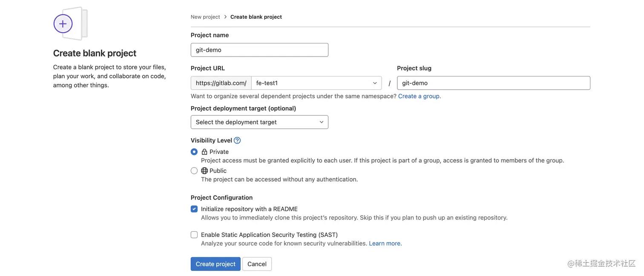Click the Cancel button
This screenshot has width=644, height=276.
pos(257,264)
